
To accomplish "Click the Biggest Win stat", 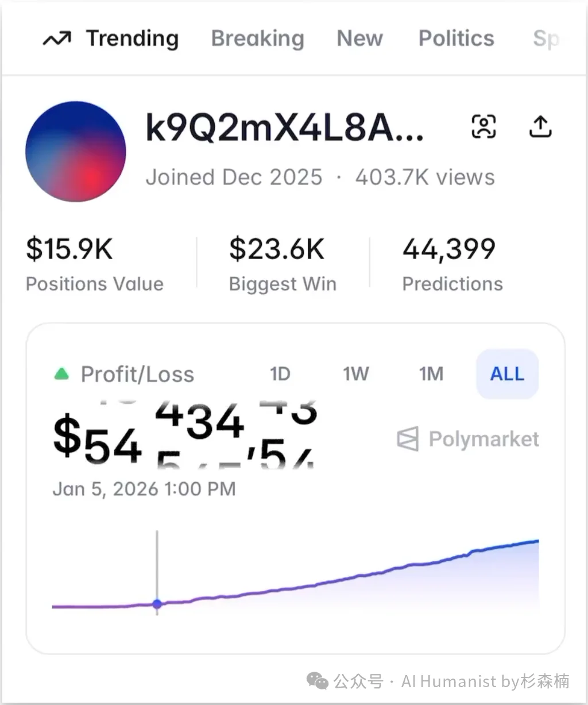I will (x=283, y=264).
